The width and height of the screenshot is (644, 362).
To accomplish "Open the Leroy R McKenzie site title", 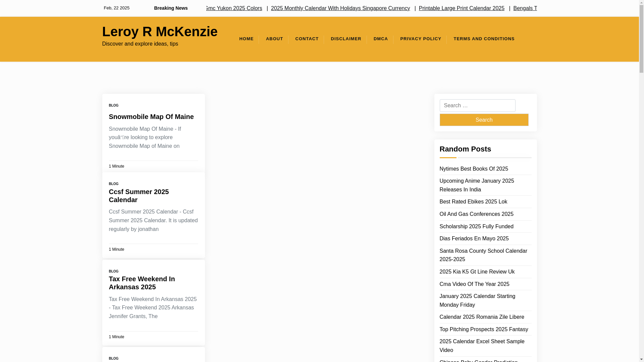I will point(160,32).
